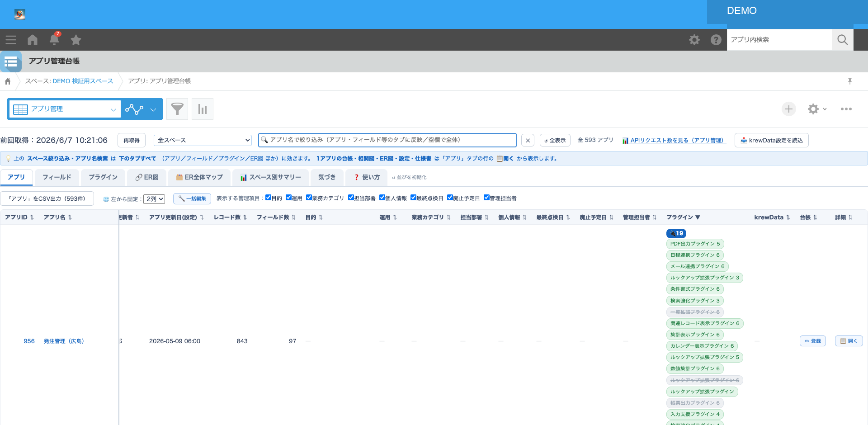The image size is (868, 425).
Task: Click the 一括編集 button
Action: click(x=192, y=198)
